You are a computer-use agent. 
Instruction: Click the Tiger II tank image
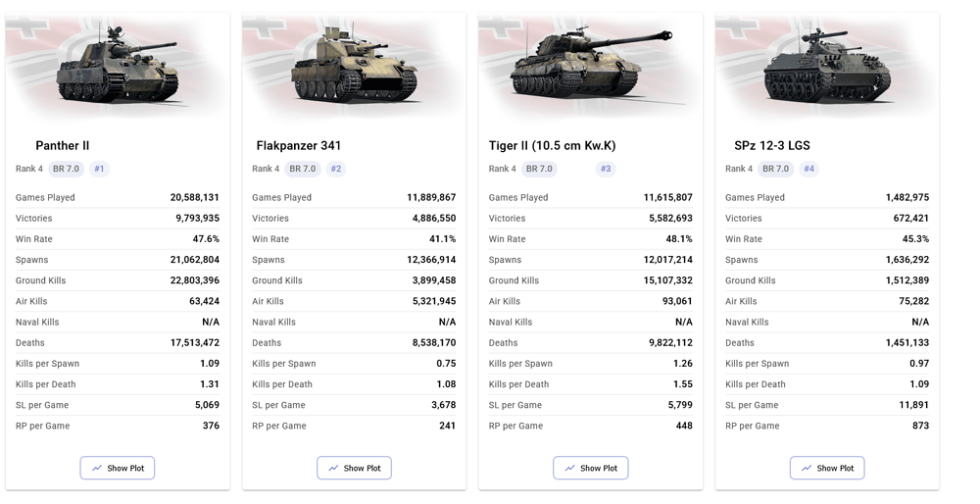tap(591, 65)
